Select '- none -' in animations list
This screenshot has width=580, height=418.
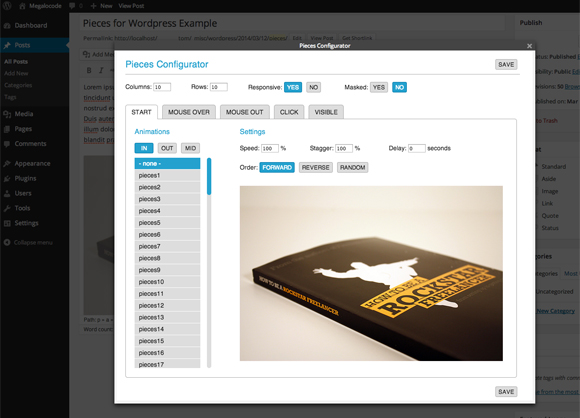(x=167, y=164)
